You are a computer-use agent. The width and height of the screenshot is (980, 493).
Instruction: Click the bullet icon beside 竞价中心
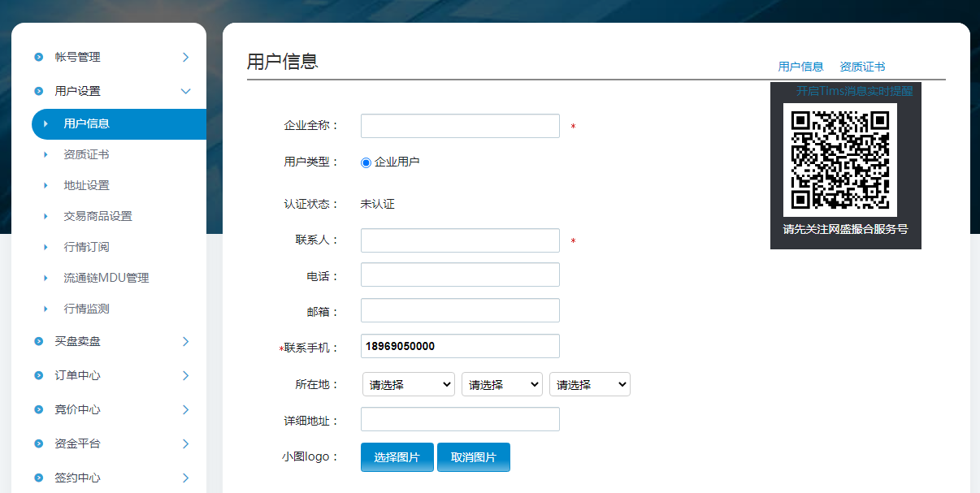(x=38, y=410)
